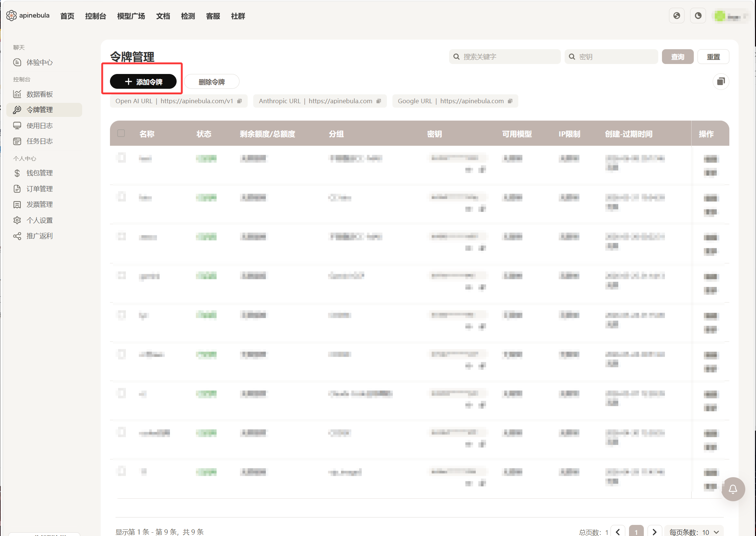Toggle the dark theme icon
Image resolution: width=756 pixels, height=536 pixels.
(x=698, y=16)
